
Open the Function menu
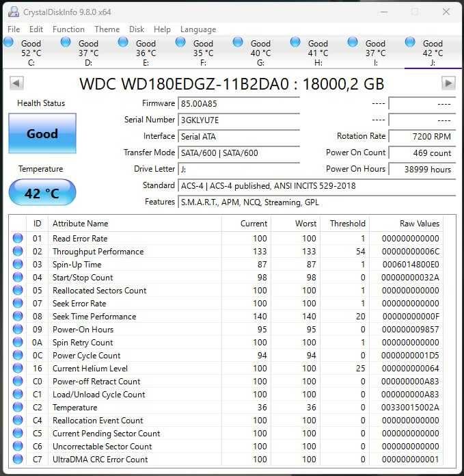coord(68,29)
